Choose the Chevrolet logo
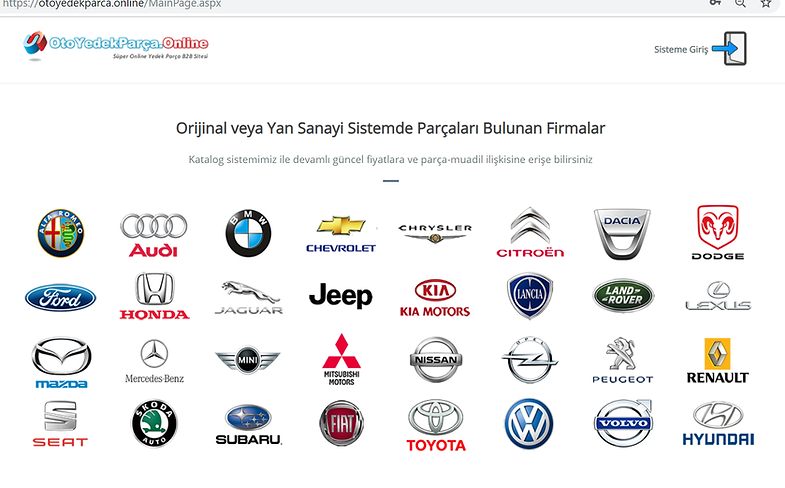The image size is (785, 488). click(341, 234)
